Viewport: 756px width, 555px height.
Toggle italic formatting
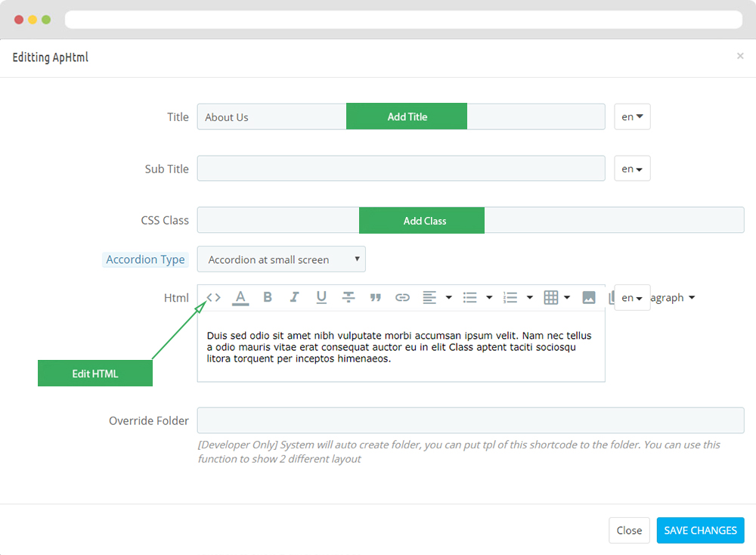[x=294, y=298]
